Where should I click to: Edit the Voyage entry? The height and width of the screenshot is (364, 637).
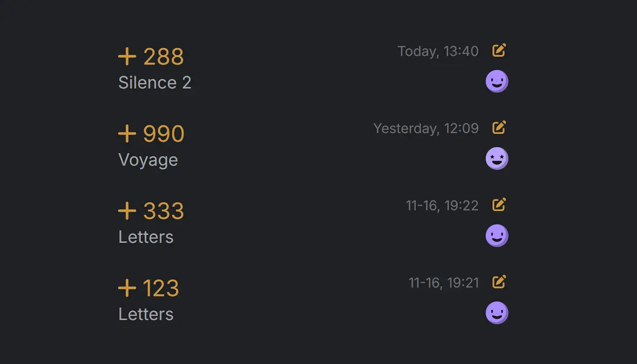(499, 127)
